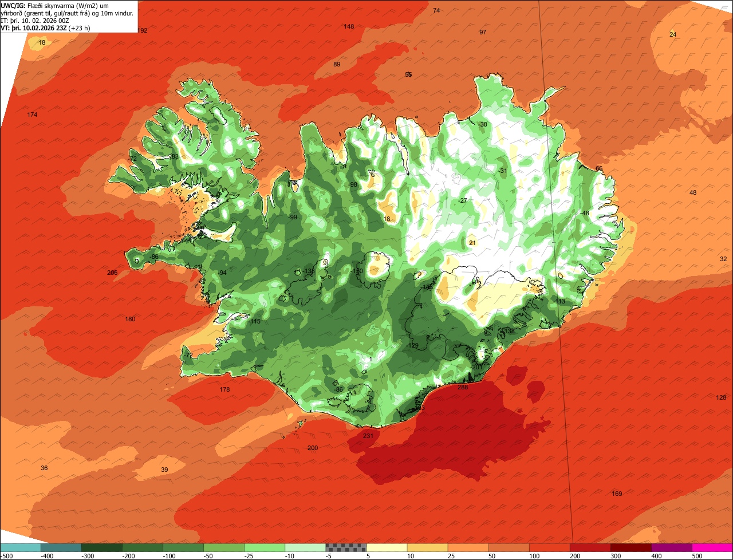Click the map value -115 in southwest Iceland
Viewport: 733px width, 560px height.
point(255,321)
